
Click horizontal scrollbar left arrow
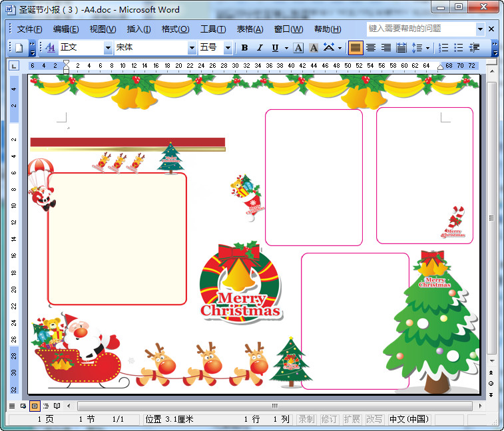pyautogui.click(x=69, y=406)
